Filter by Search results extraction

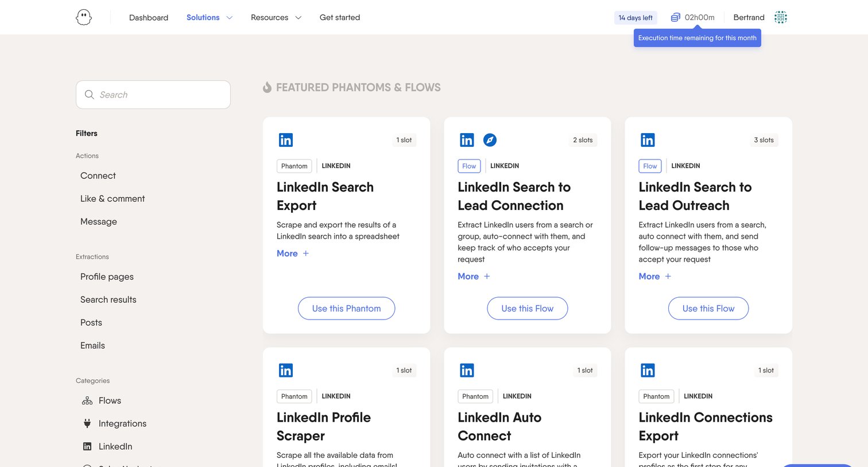click(x=108, y=299)
